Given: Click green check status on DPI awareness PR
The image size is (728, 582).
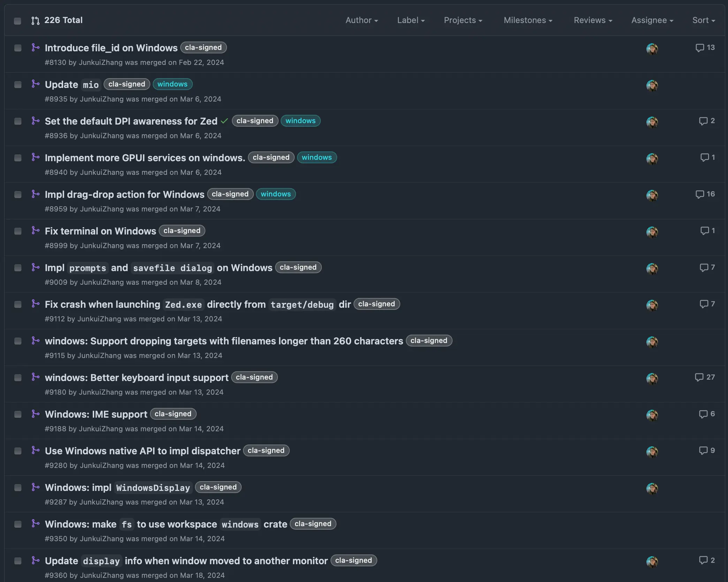Looking at the screenshot, I should click(x=224, y=121).
